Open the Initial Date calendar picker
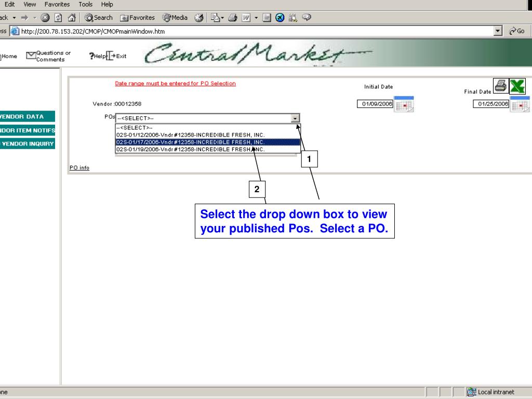This screenshot has height=399, width=532. click(x=404, y=104)
